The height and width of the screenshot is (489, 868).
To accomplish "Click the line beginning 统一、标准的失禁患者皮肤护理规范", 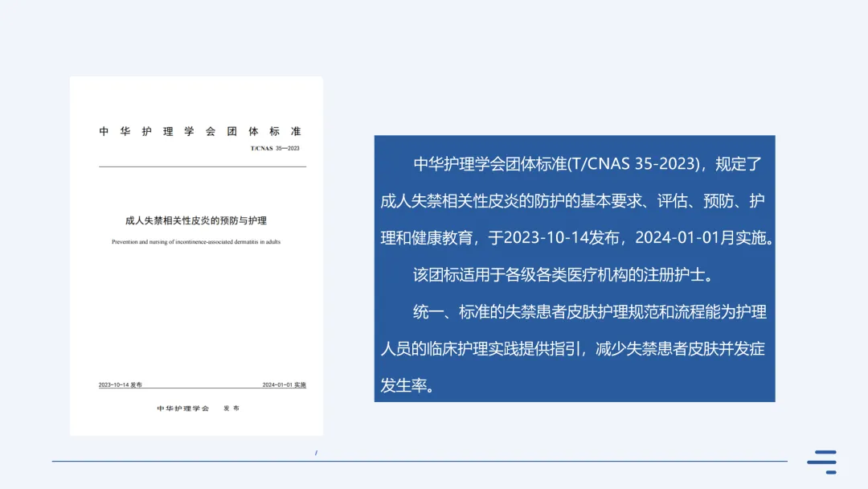I will [x=590, y=312].
